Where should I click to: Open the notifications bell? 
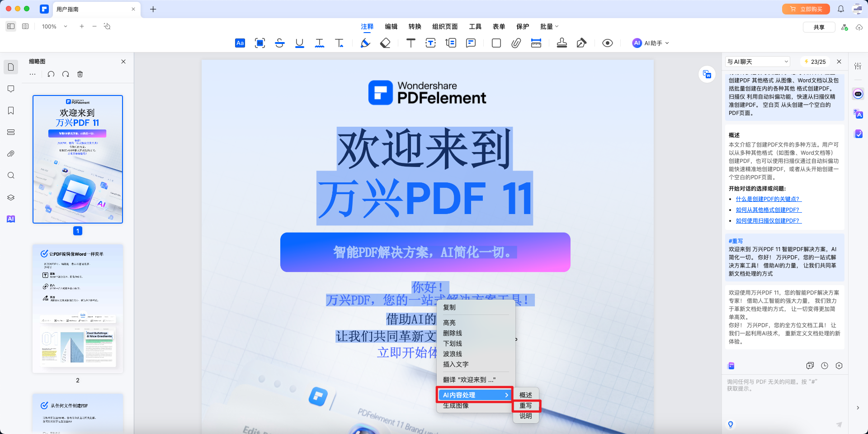click(841, 9)
